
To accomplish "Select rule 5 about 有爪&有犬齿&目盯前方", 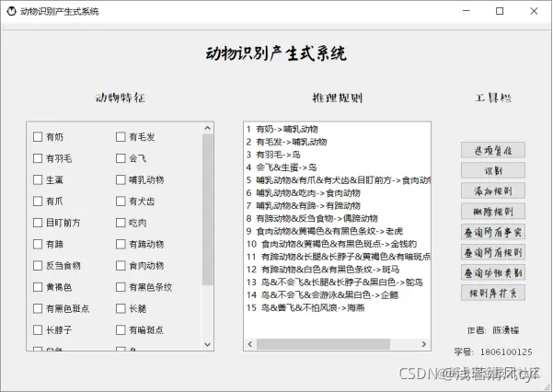I will pyautogui.click(x=337, y=180).
